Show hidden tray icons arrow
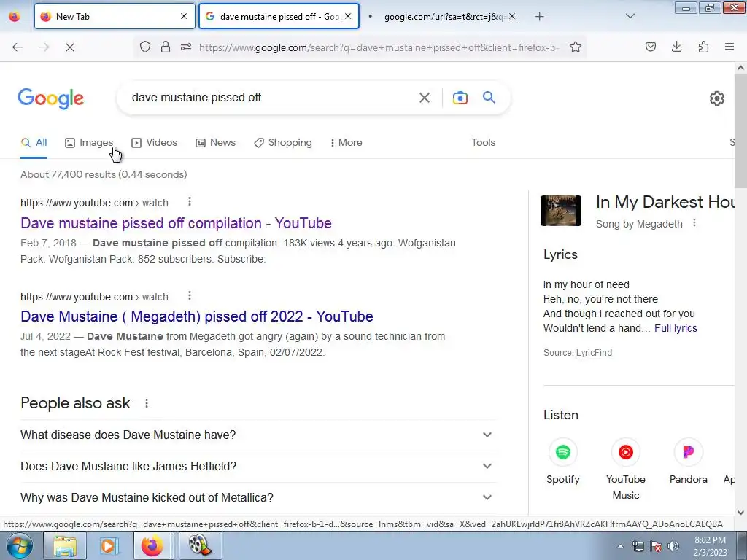The image size is (747, 560). pyautogui.click(x=620, y=546)
